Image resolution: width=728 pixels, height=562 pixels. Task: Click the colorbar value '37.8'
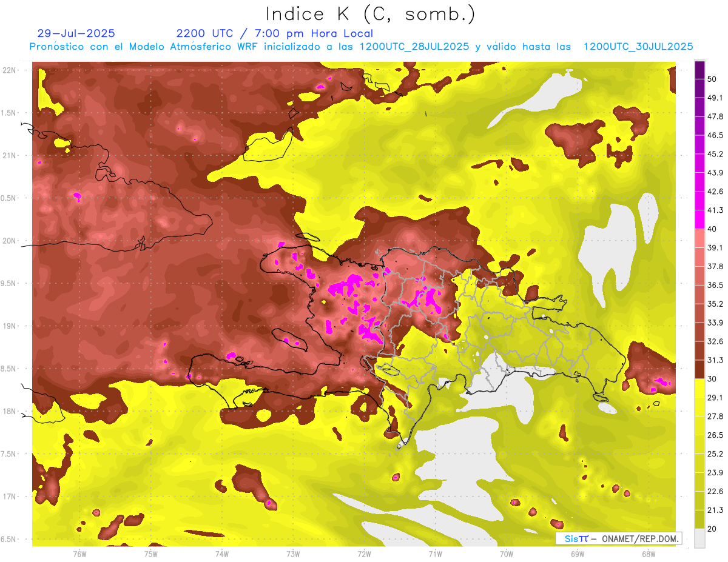point(715,267)
